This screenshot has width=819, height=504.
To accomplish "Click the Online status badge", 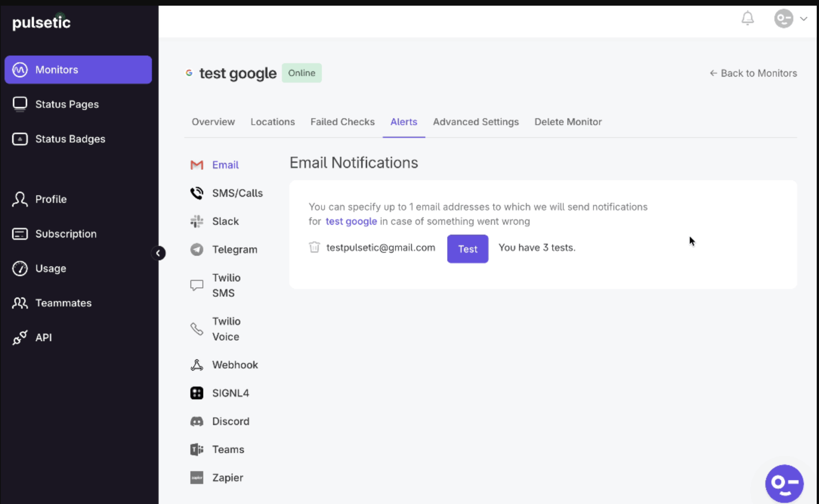I will click(301, 73).
